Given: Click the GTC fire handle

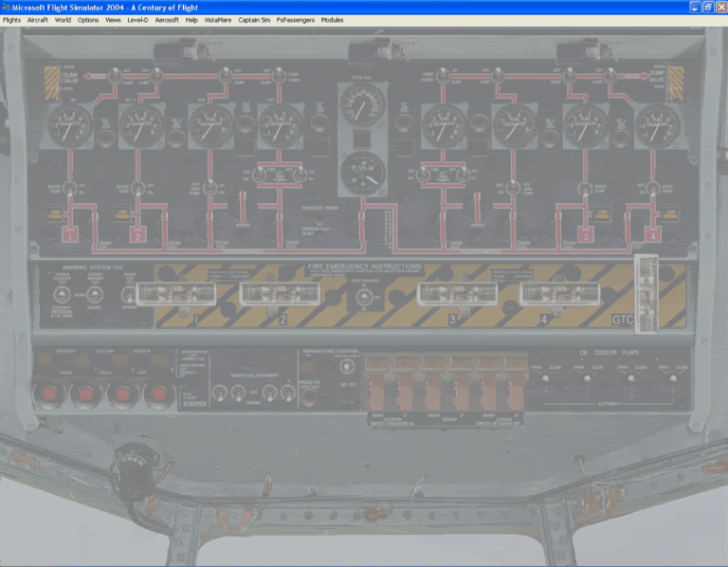Looking at the screenshot, I should tap(646, 294).
